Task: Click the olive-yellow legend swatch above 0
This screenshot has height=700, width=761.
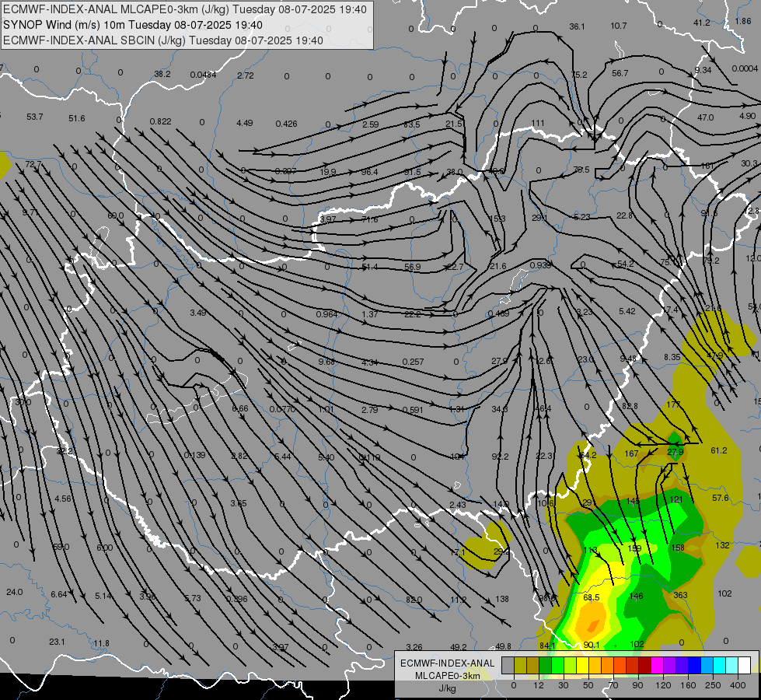Action: pos(520,665)
